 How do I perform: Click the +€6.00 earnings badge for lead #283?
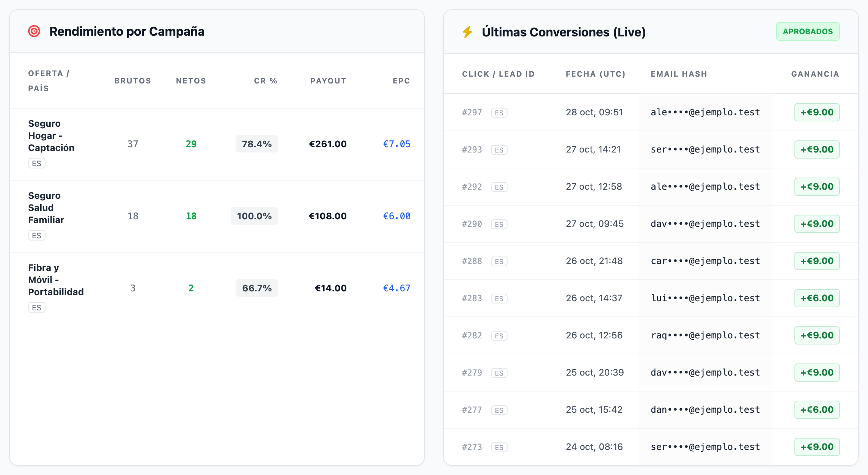pyautogui.click(x=817, y=298)
